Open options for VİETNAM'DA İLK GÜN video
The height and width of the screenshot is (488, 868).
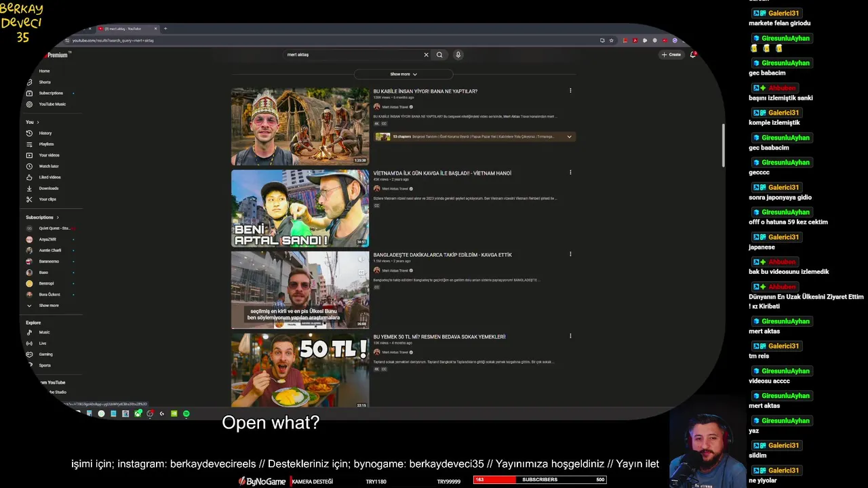click(x=570, y=172)
